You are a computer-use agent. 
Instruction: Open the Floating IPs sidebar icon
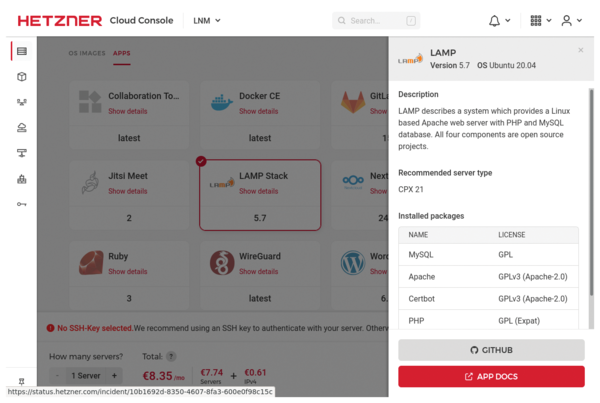pyautogui.click(x=22, y=128)
